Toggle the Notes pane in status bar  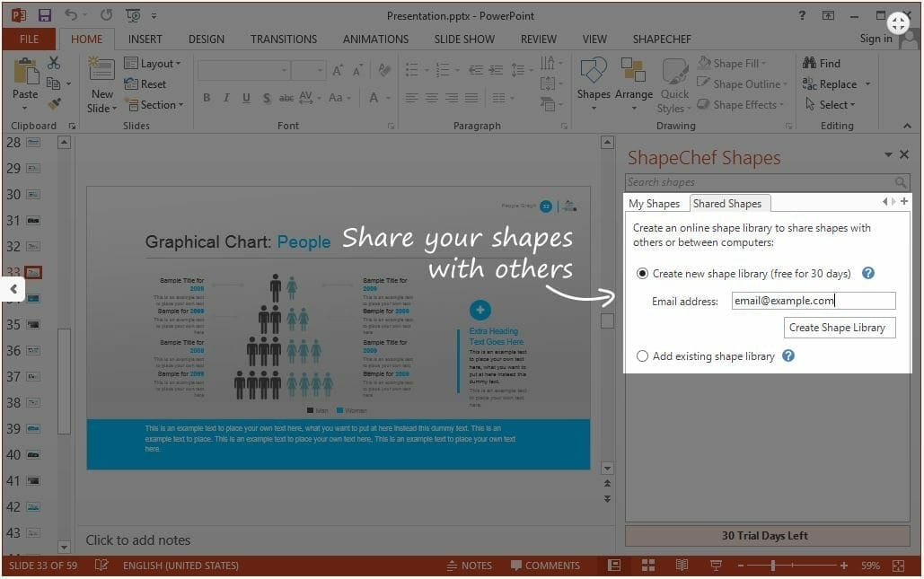point(469,566)
